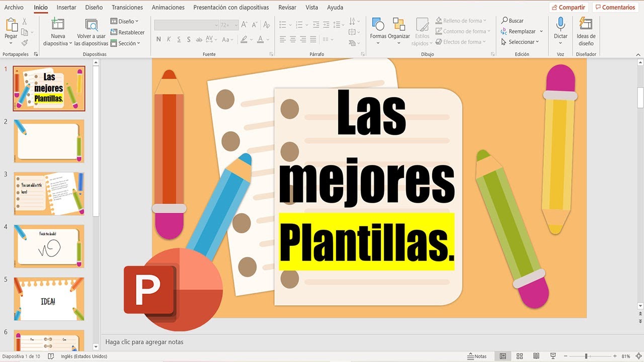644x362 pixels.
Task: Click the Pegar (paste) icon
Action: pos(11,25)
